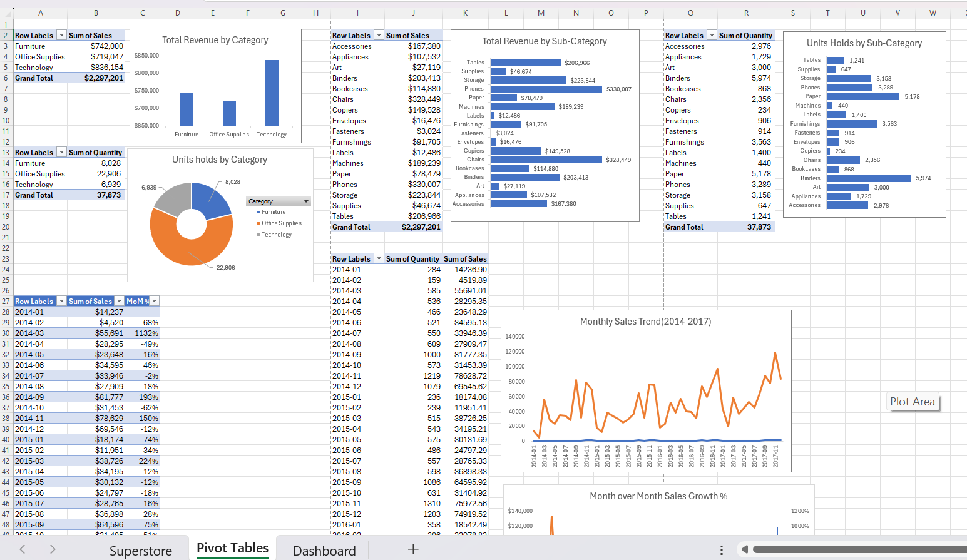Select the Grand Total sales cell $2,297,201

tap(95, 78)
